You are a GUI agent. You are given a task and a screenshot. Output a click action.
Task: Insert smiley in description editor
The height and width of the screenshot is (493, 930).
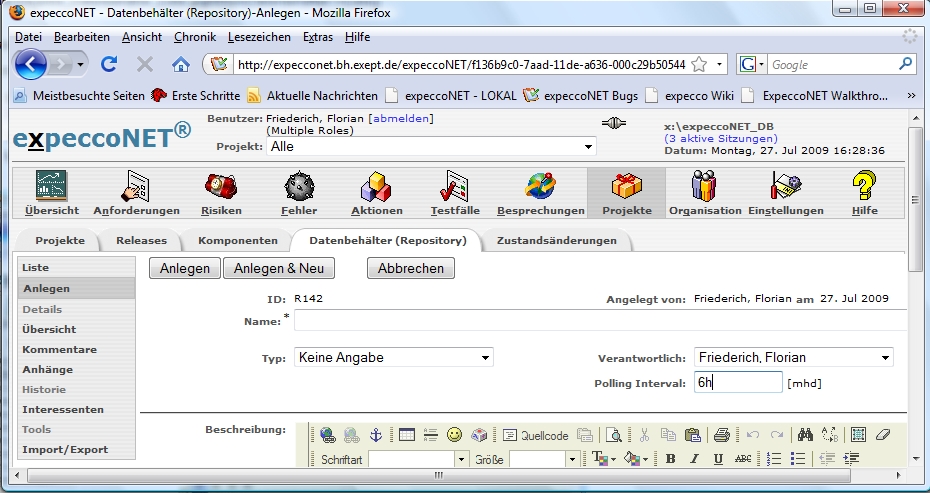(454, 435)
